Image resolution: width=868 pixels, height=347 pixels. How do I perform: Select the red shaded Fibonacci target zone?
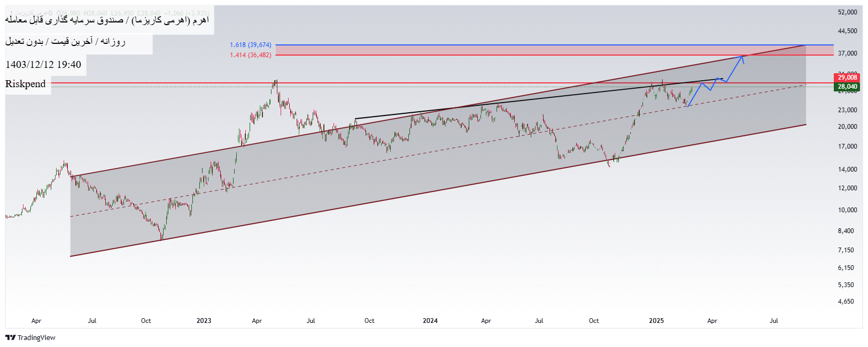[554, 50]
